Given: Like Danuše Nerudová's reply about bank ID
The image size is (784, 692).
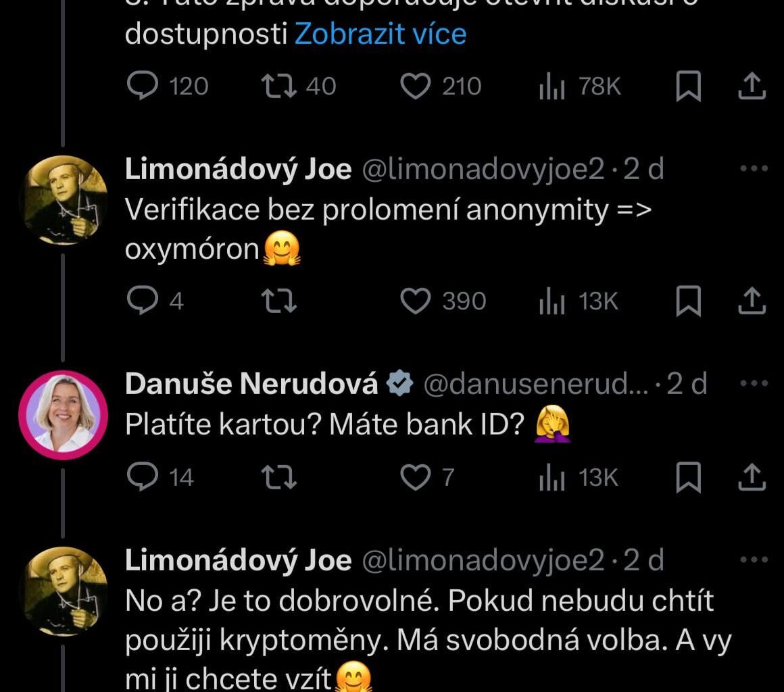Looking at the screenshot, I should click(417, 478).
